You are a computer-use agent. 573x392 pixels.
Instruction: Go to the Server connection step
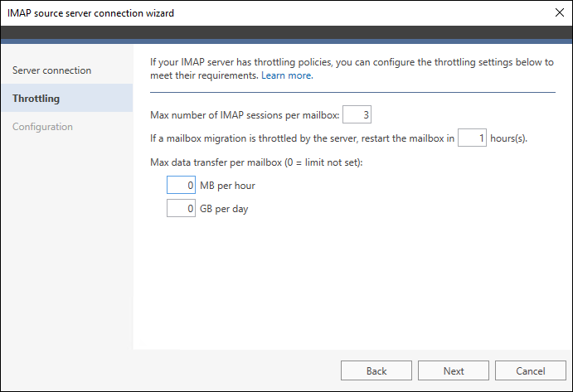pyautogui.click(x=52, y=70)
